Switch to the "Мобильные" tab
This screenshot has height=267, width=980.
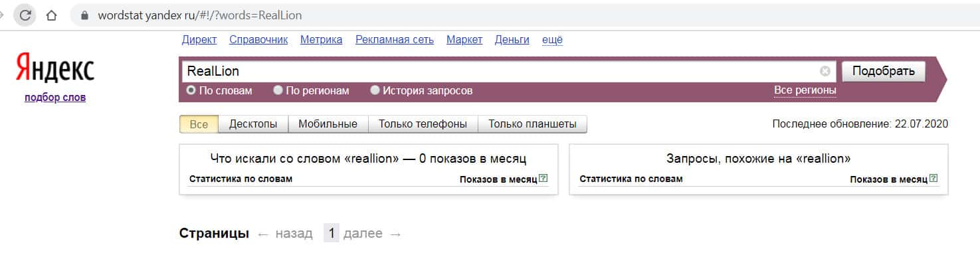coord(328,124)
